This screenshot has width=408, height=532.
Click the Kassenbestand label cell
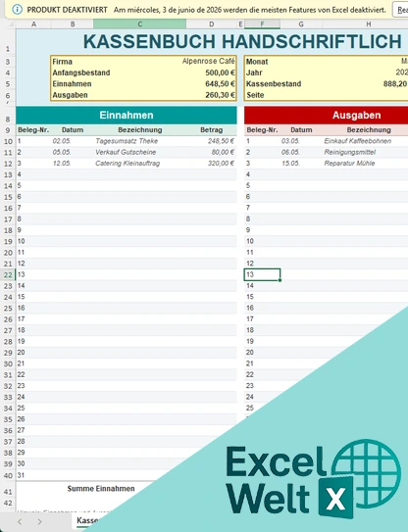click(274, 84)
